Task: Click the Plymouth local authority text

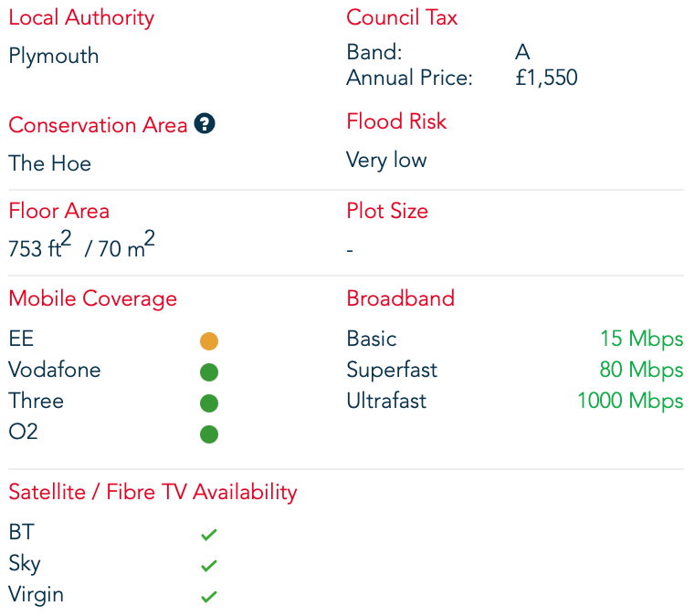Action: (53, 56)
